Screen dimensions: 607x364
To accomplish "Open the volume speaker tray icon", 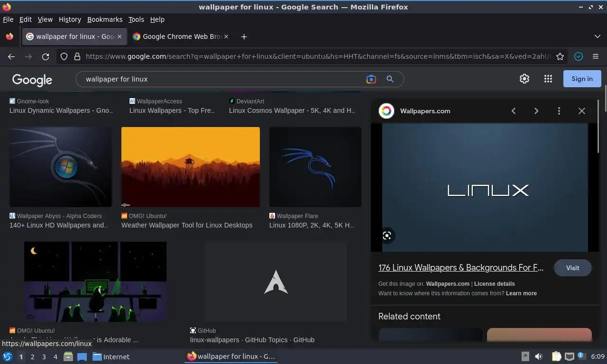I will (539, 356).
